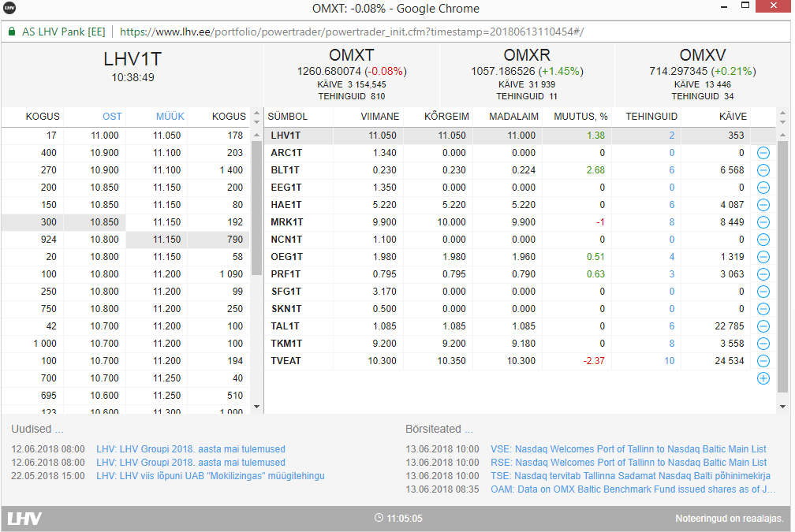Sort by VIIMANE column header
The image size is (795, 532).
pos(380,117)
